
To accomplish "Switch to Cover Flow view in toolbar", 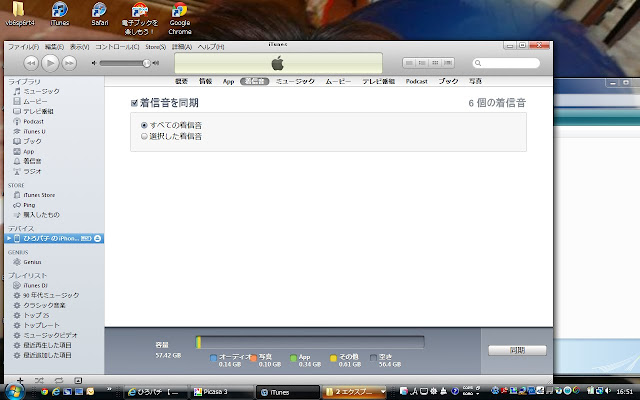I will 448,63.
